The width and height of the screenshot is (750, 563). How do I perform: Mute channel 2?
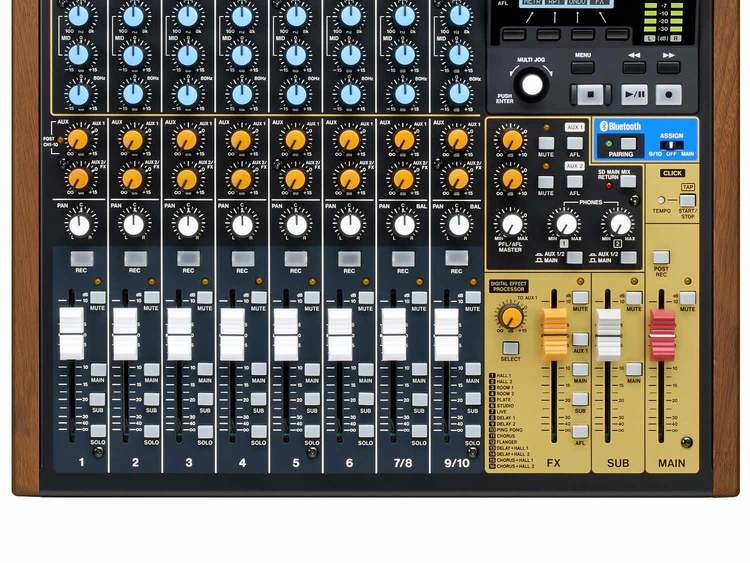tap(152, 298)
